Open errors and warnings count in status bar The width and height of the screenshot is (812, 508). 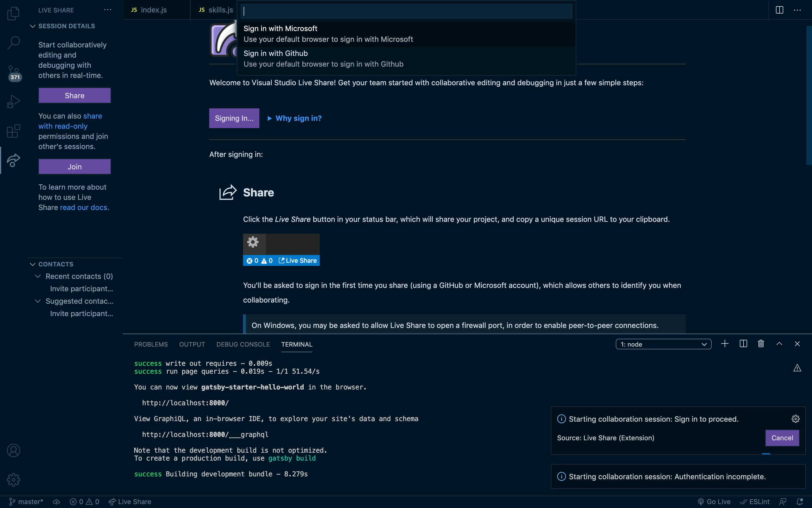(85, 502)
